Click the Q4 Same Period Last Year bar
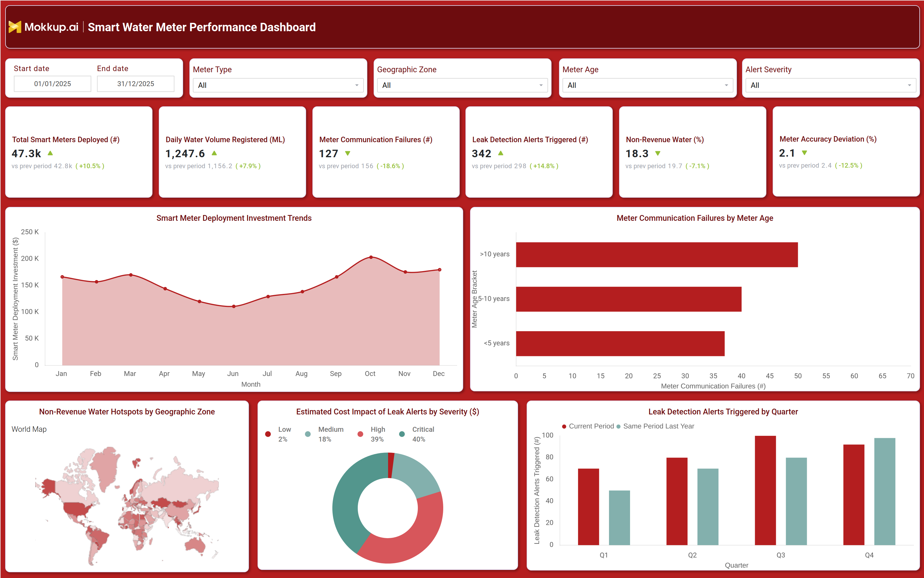Image resolution: width=924 pixels, height=578 pixels. tap(885, 492)
